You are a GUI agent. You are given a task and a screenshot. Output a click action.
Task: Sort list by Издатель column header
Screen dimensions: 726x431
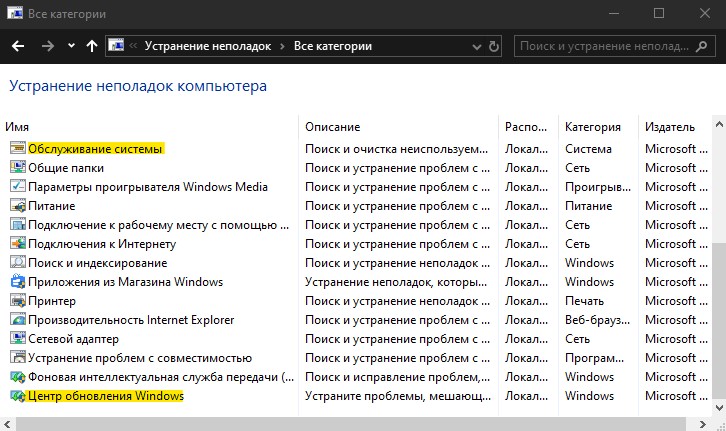coord(670,127)
